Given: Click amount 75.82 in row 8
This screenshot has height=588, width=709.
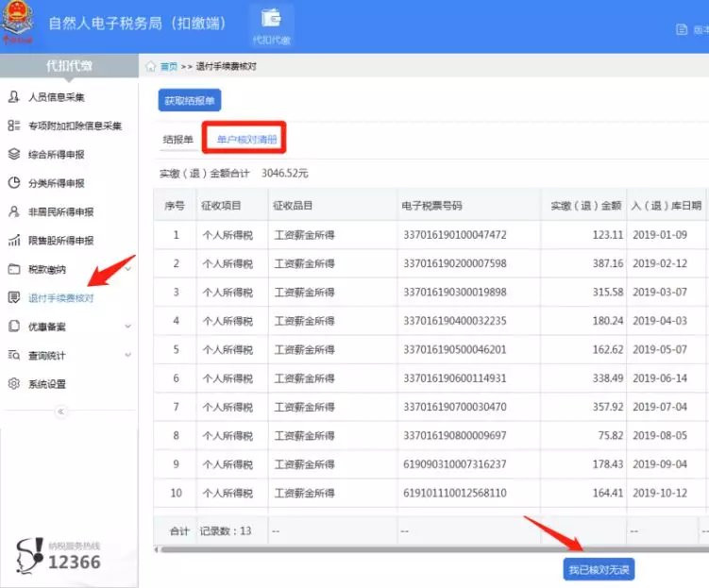Looking at the screenshot, I should [611, 436].
